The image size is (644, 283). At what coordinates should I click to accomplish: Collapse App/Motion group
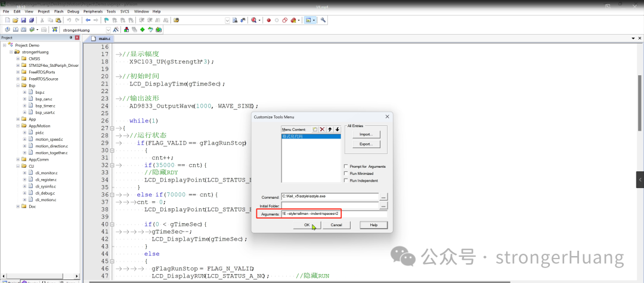(18, 126)
